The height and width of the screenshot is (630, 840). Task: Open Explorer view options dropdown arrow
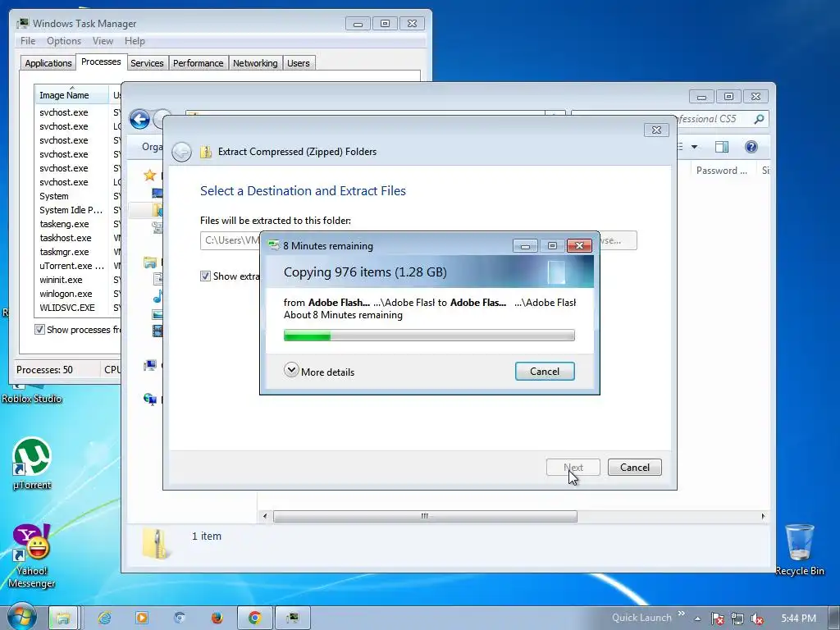point(694,147)
